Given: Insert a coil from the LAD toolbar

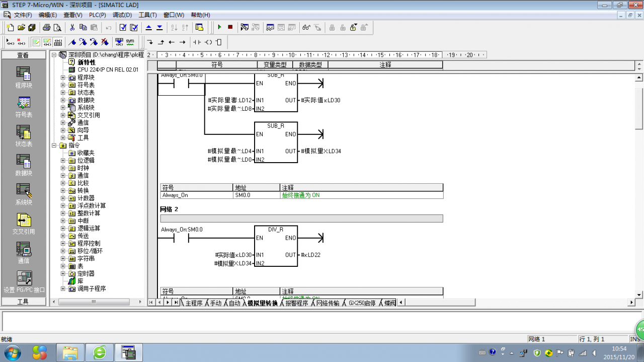Looking at the screenshot, I should [208, 42].
